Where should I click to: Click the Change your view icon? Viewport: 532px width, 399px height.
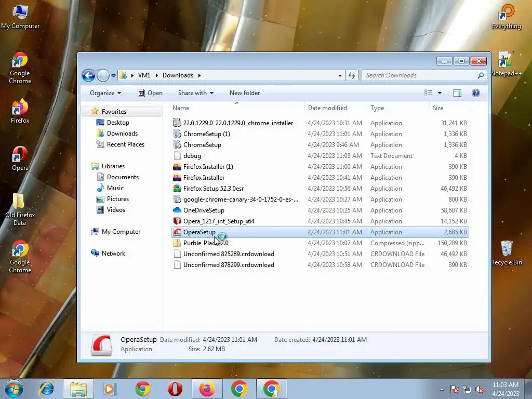tap(429, 93)
